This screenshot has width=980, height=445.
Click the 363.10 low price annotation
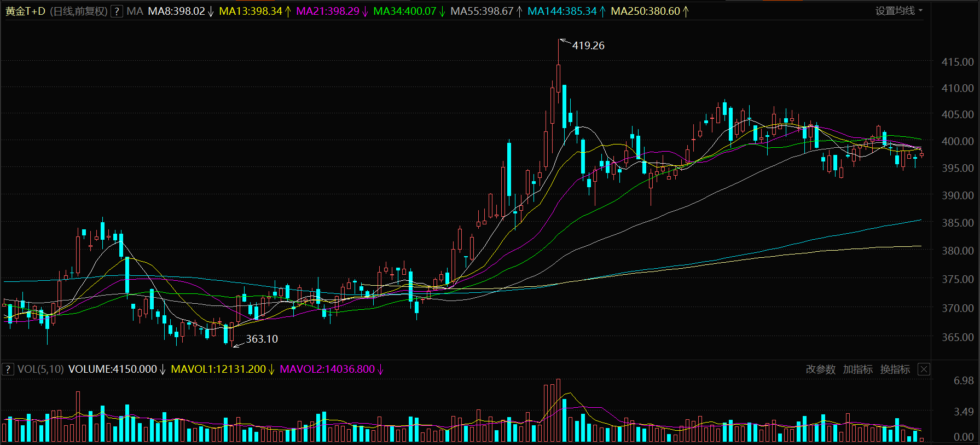(x=262, y=339)
